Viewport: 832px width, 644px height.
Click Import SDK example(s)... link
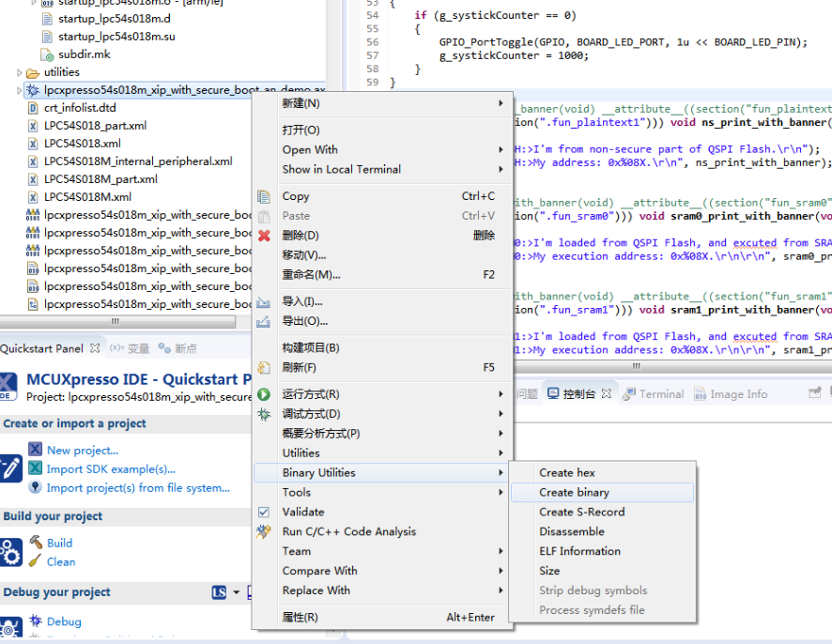coord(111,469)
